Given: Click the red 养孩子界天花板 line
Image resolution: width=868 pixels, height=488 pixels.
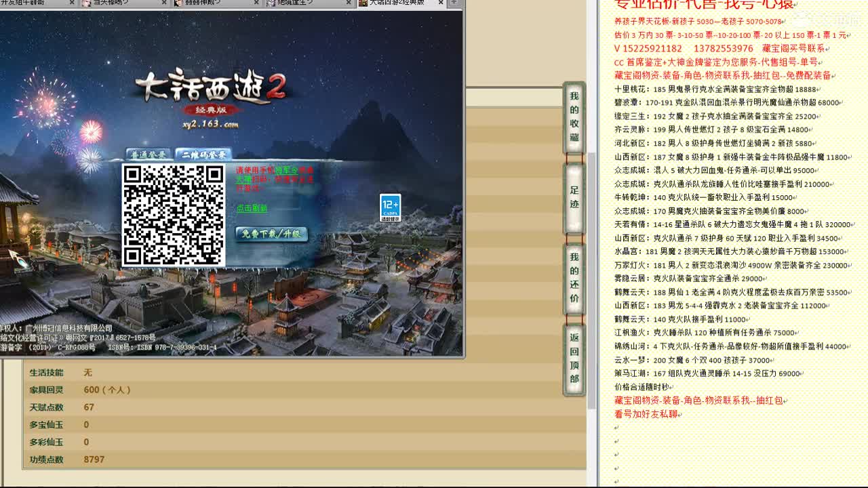Looking at the screenshot, I should coord(698,21).
